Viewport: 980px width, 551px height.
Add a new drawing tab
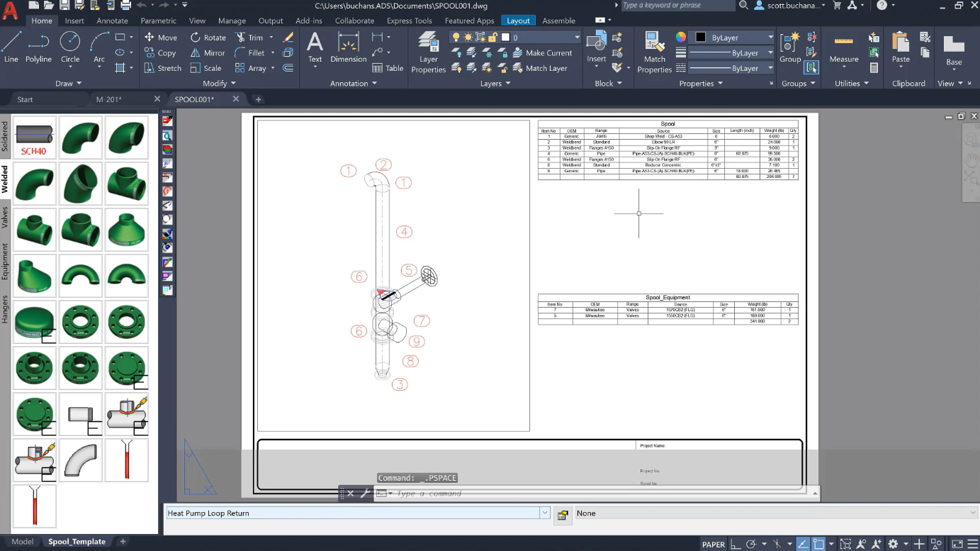click(258, 99)
